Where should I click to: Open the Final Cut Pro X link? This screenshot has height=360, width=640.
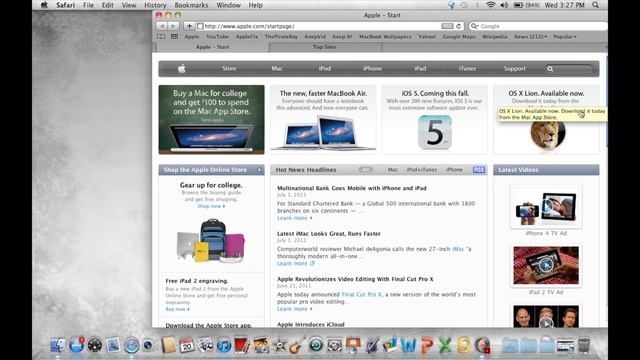tap(362, 294)
